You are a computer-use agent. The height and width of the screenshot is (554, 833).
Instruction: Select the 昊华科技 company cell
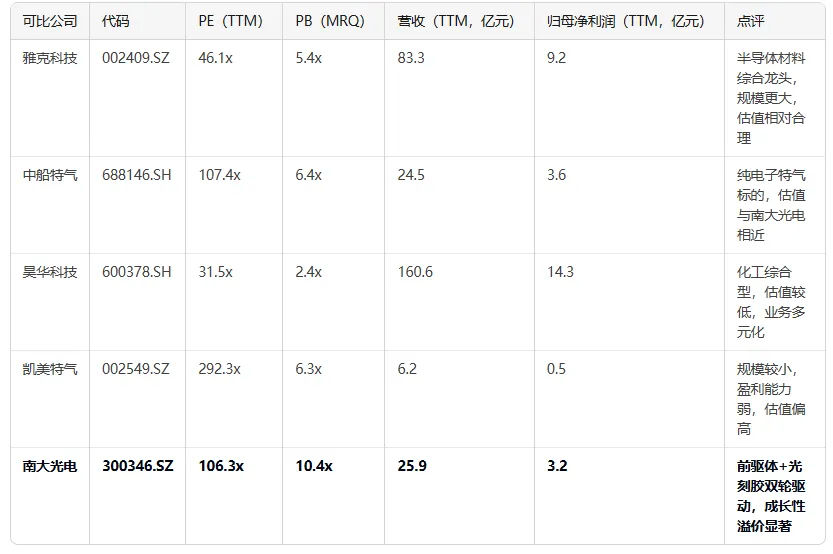click(49, 272)
